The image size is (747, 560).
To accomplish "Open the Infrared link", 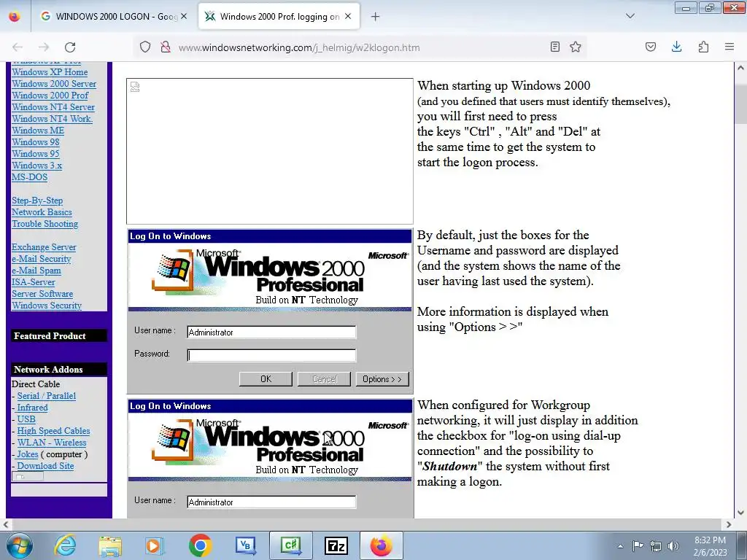I will tap(32, 408).
